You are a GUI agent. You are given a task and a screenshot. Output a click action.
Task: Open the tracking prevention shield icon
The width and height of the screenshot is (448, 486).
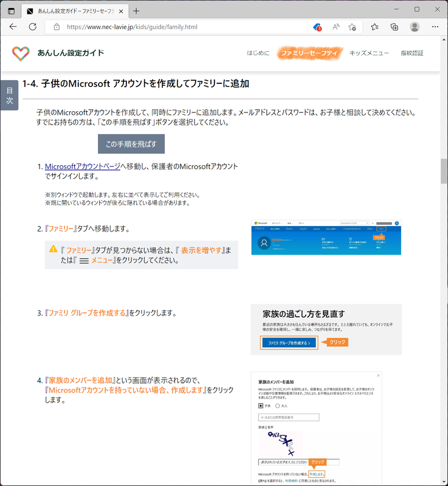coord(317,27)
